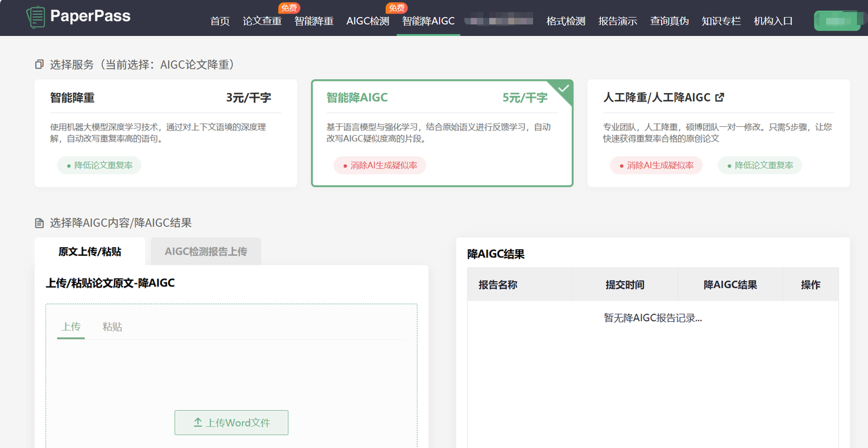This screenshot has width=868, height=448.
Task: Open the 论文查重 nav item
Action: pyautogui.click(x=262, y=21)
